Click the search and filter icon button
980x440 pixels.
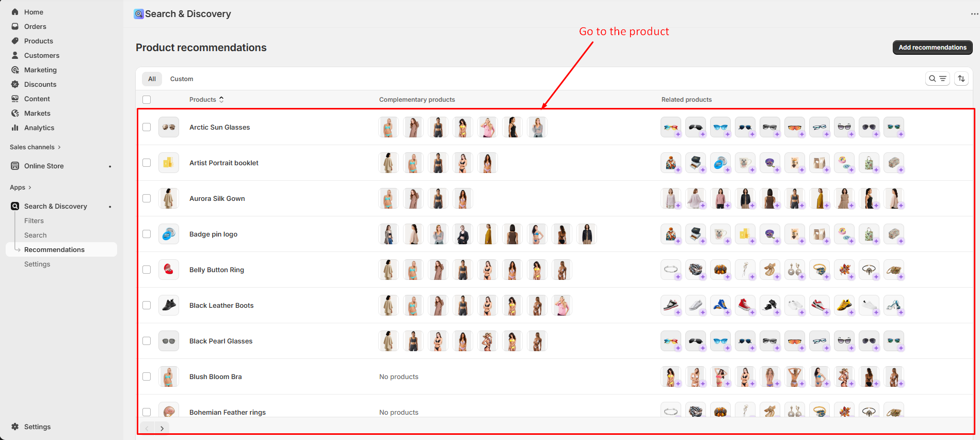click(937, 78)
